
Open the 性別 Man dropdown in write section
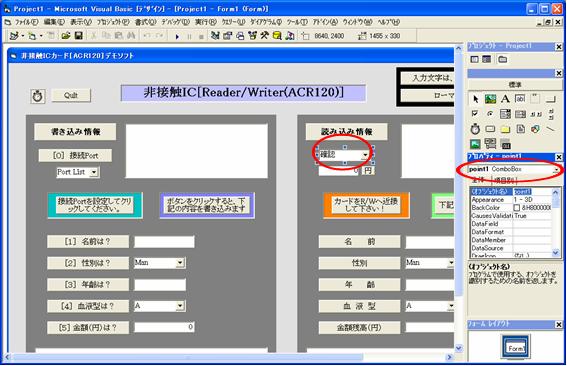tap(180, 263)
